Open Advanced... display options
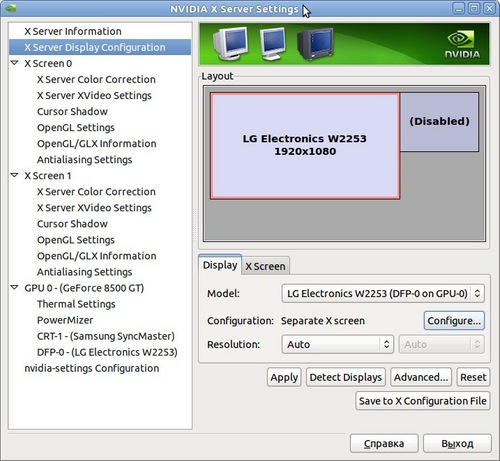This screenshot has width=500, height=461. (421, 377)
